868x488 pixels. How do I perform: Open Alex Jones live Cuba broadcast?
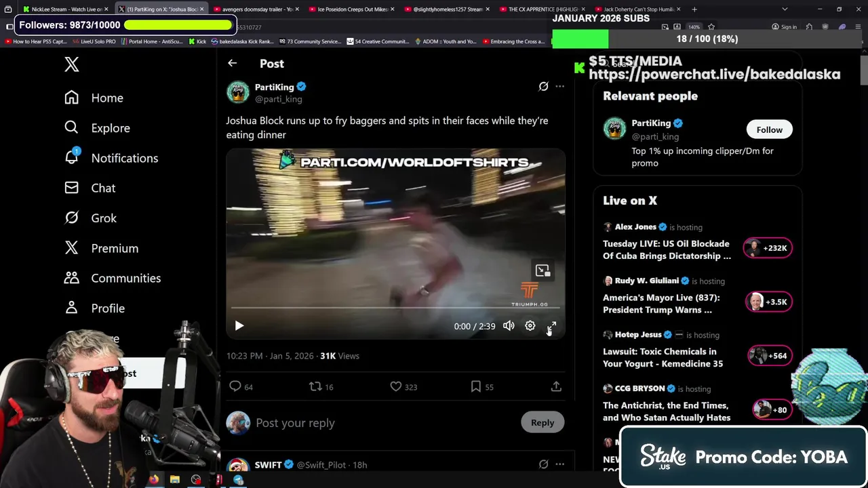(667, 249)
